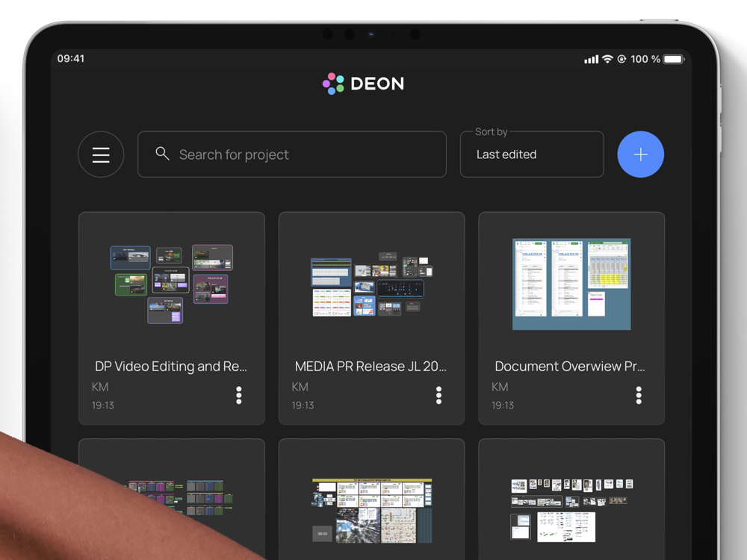Open options for DP Video Editing project
747x560 pixels.
click(239, 395)
